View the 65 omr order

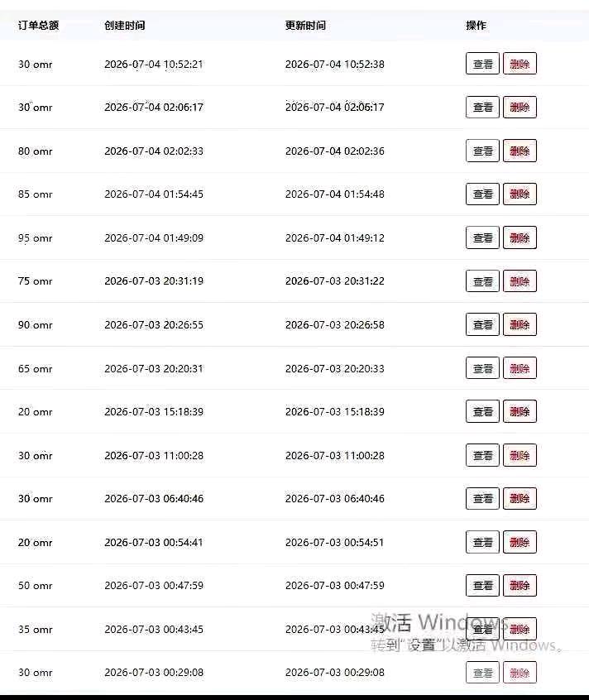pyautogui.click(x=482, y=368)
